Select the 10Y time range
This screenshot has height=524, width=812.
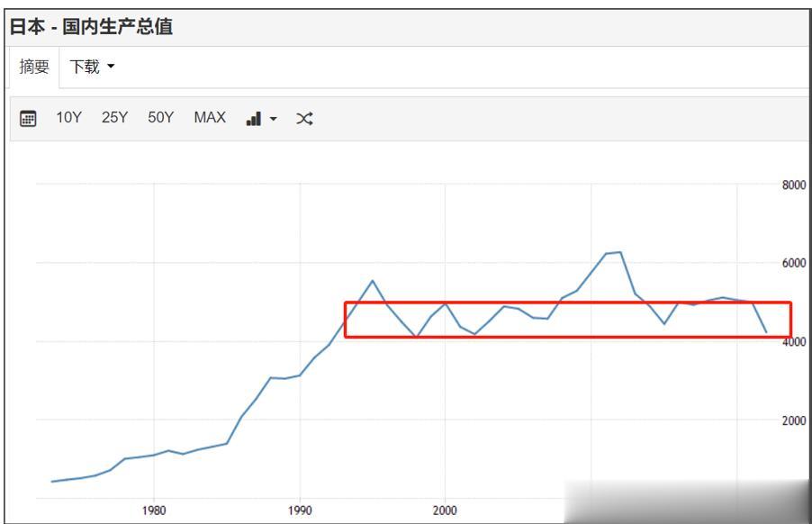click(x=69, y=118)
